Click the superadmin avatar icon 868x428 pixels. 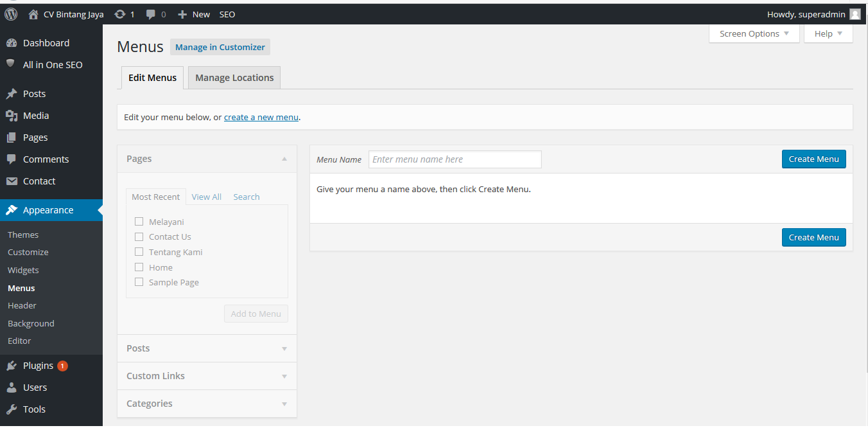pos(855,14)
